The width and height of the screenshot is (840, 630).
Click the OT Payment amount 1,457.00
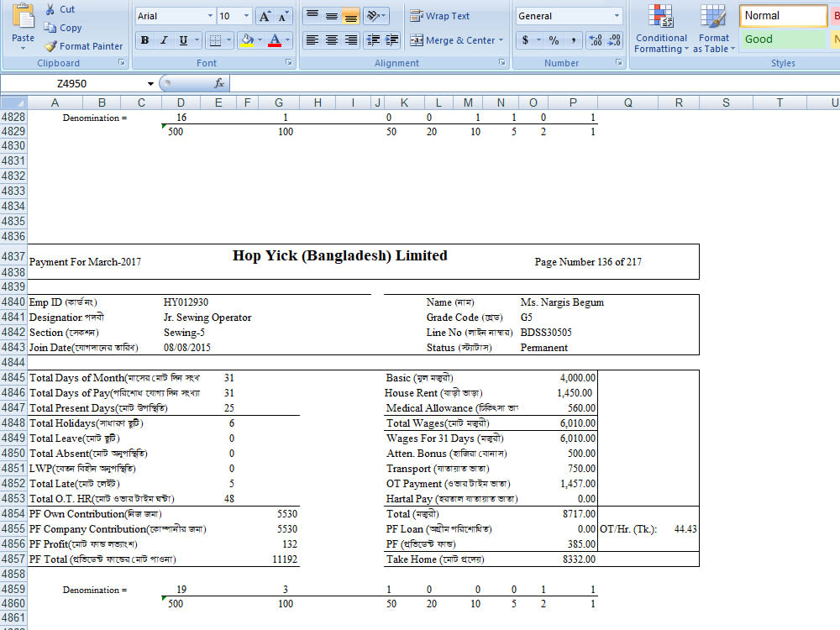(578, 484)
